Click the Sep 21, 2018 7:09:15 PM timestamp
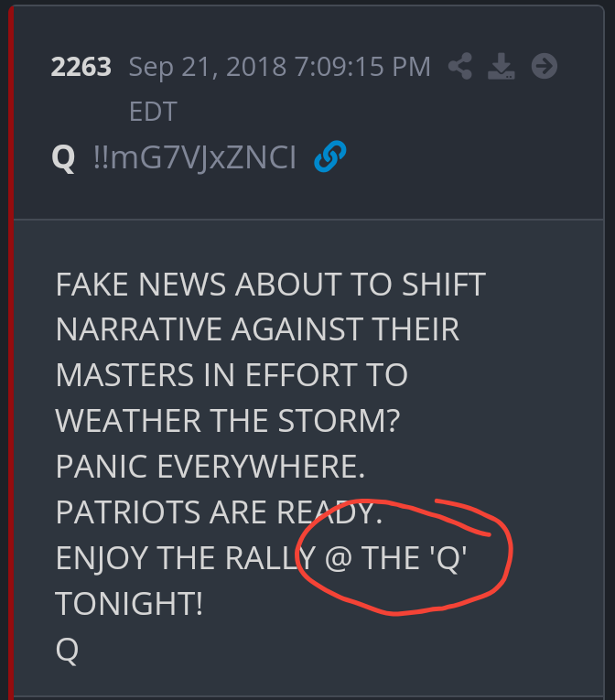Screen dimensions: 615x700 click(x=279, y=67)
